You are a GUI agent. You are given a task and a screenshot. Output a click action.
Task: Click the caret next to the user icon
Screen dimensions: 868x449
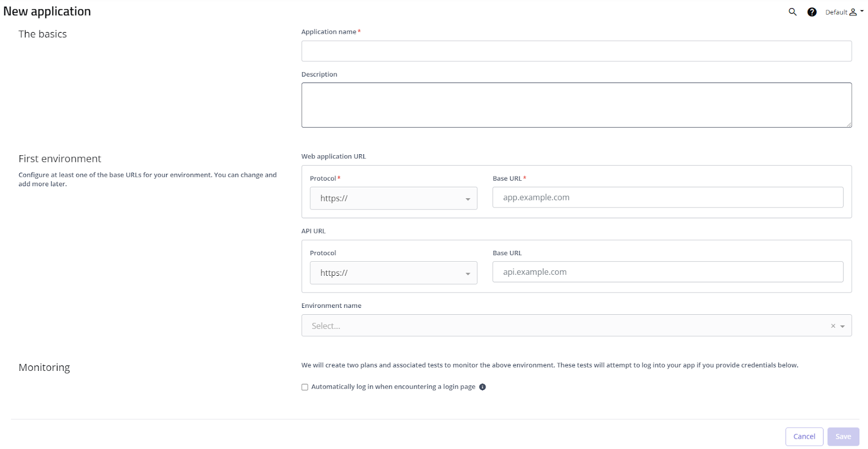tap(862, 11)
